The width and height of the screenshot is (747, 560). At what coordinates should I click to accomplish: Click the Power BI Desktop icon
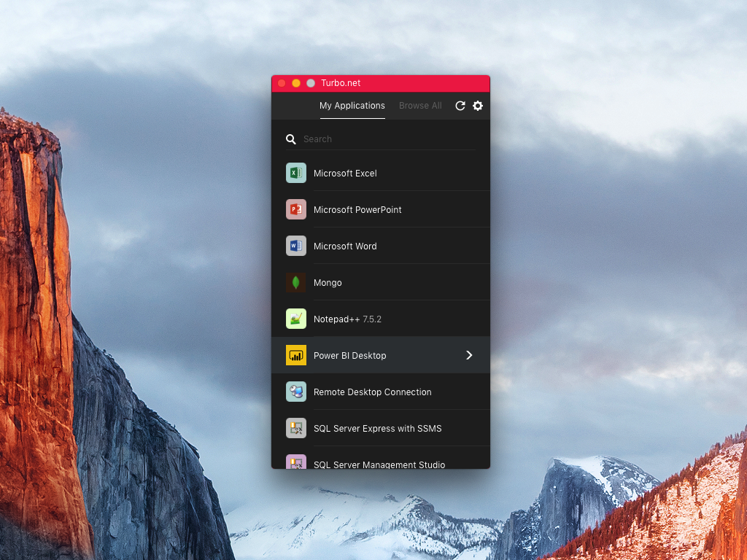(295, 355)
